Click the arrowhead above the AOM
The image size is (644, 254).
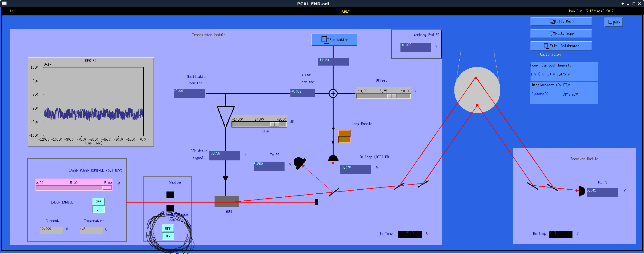click(x=225, y=178)
